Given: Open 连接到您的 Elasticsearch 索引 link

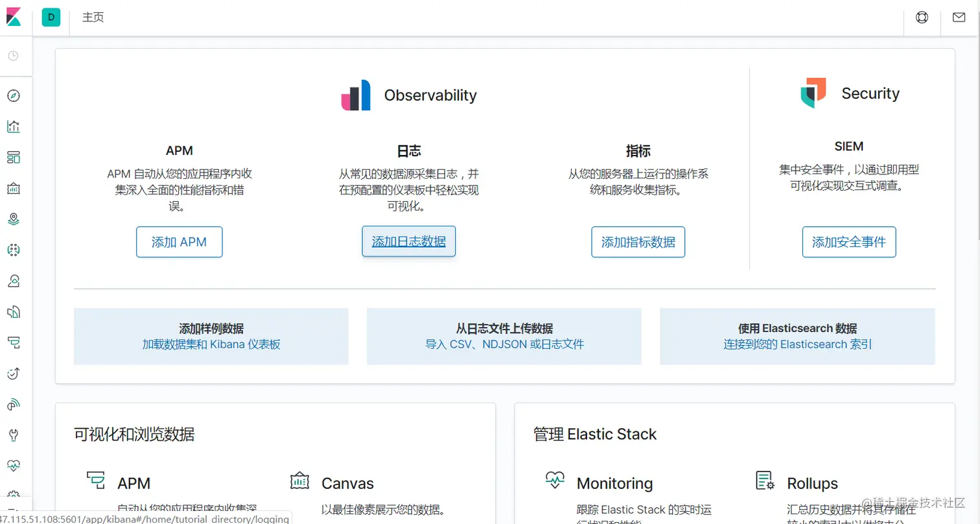Looking at the screenshot, I should tap(798, 344).
